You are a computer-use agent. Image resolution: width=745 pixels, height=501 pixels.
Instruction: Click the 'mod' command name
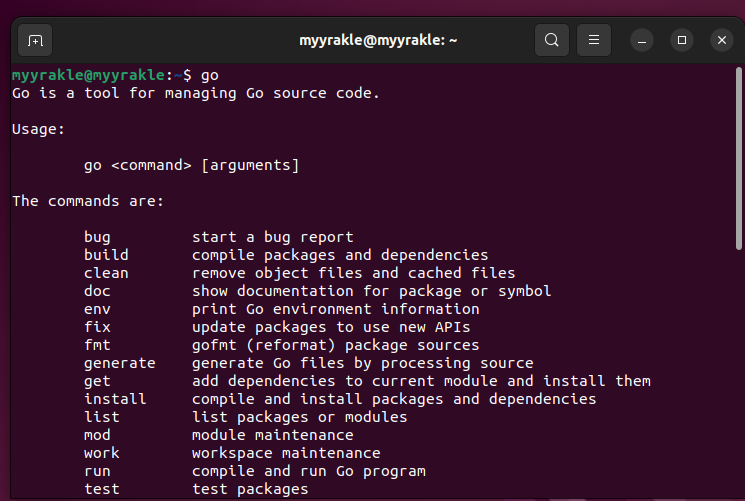97,435
